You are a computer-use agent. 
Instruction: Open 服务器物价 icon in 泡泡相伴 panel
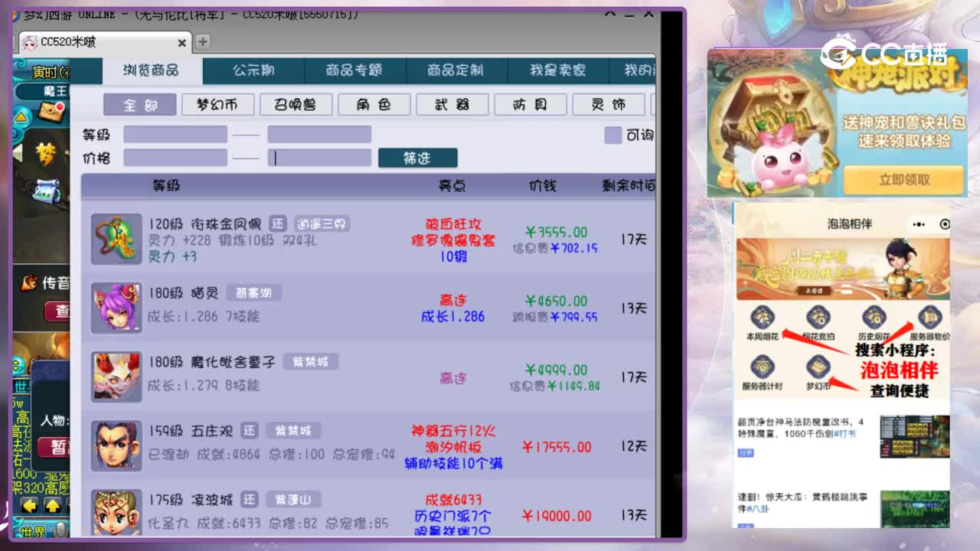[929, 317]
